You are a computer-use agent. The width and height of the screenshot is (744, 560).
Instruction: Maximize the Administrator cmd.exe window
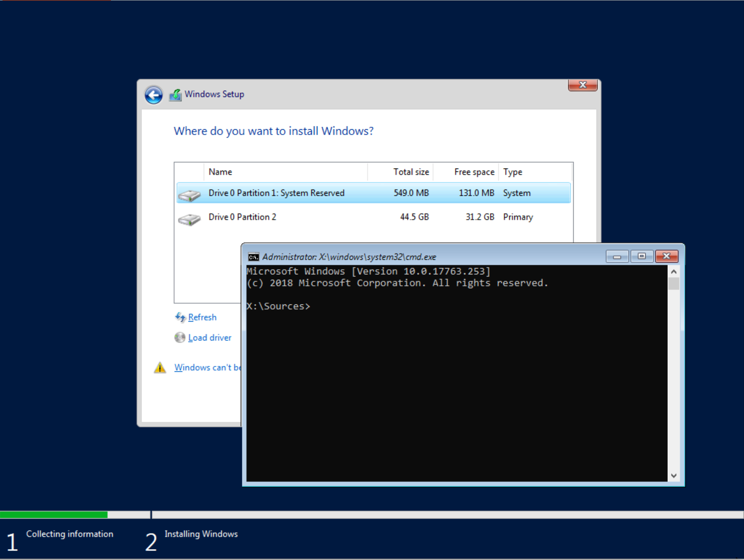point(641,256)
